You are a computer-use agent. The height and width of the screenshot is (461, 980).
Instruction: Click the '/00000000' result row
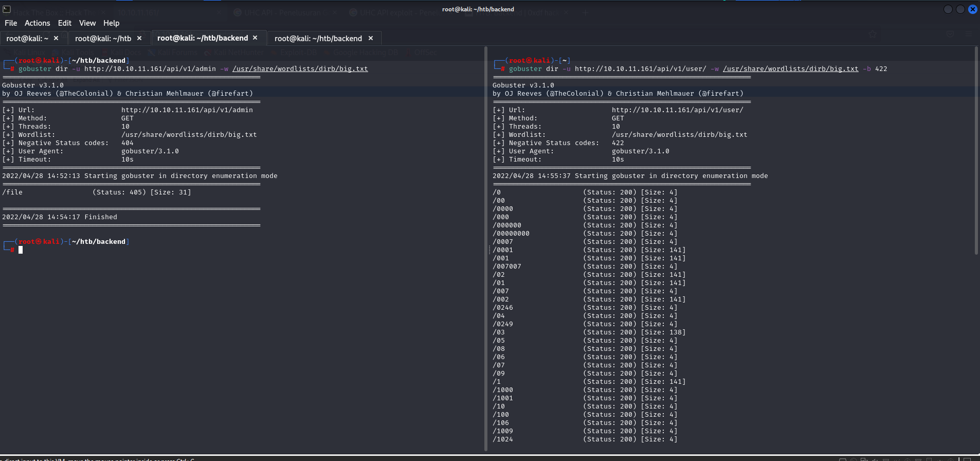(585, 234)
